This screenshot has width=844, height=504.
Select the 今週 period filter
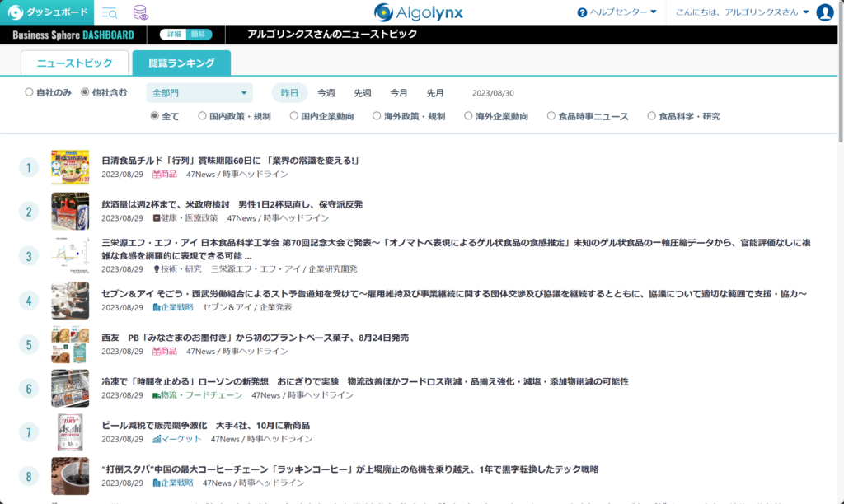(326, 93)
